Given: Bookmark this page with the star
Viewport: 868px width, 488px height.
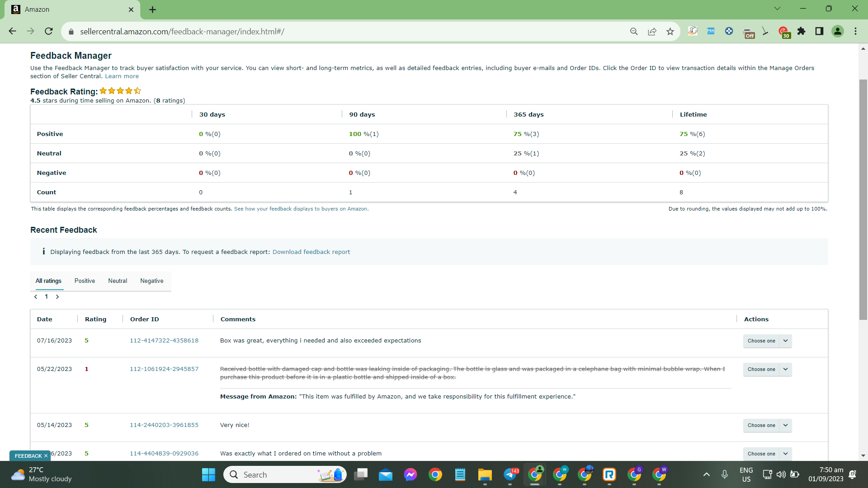Looking at the screenshot, I should point(670,31).
